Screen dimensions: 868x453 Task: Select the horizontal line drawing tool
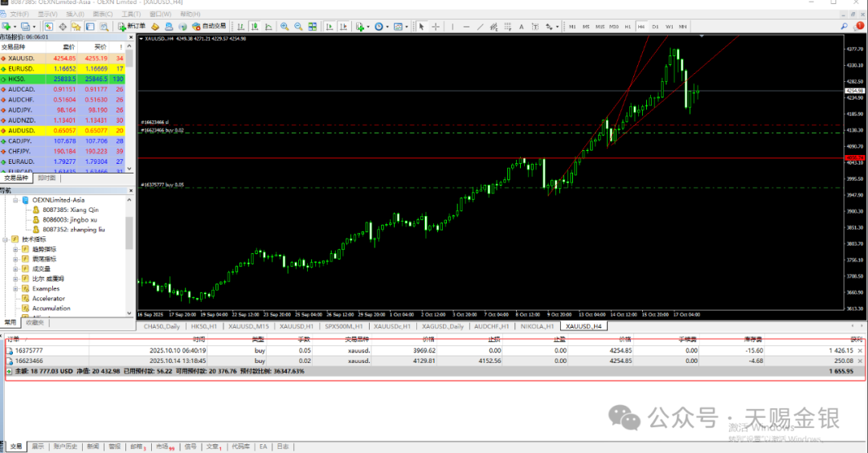(x=467, y=27)
